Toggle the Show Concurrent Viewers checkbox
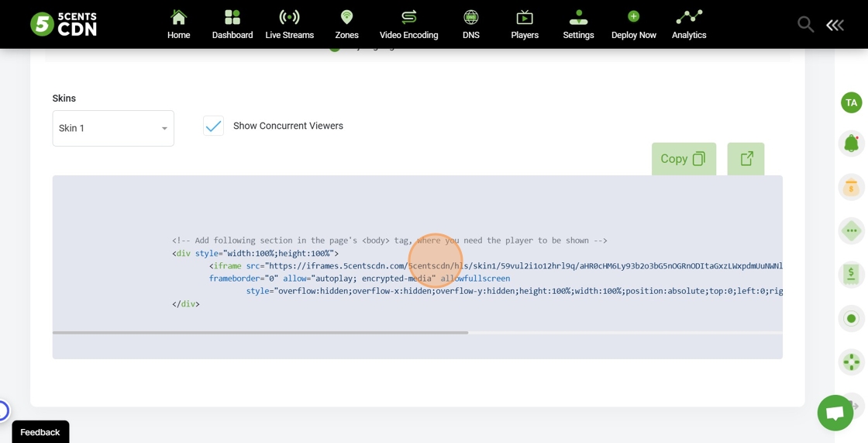Viewport: 868px width, 443px height. (x=213, y=126)
